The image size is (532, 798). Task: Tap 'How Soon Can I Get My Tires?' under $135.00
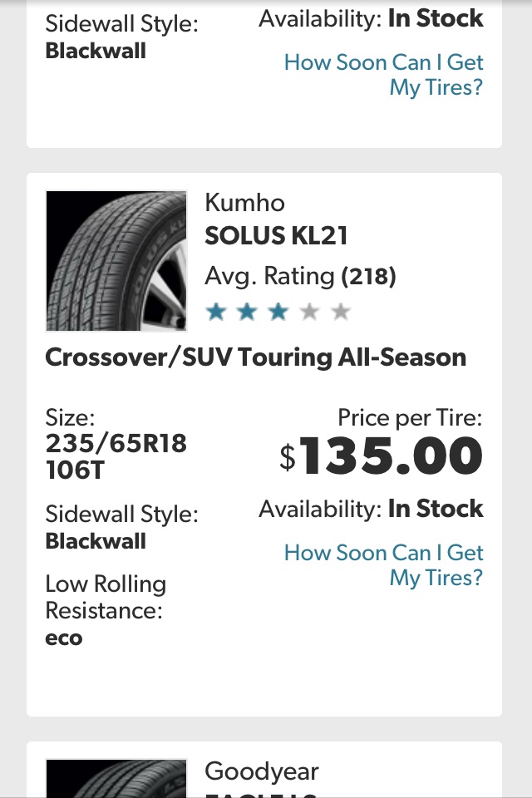click(x=383, y=565)
